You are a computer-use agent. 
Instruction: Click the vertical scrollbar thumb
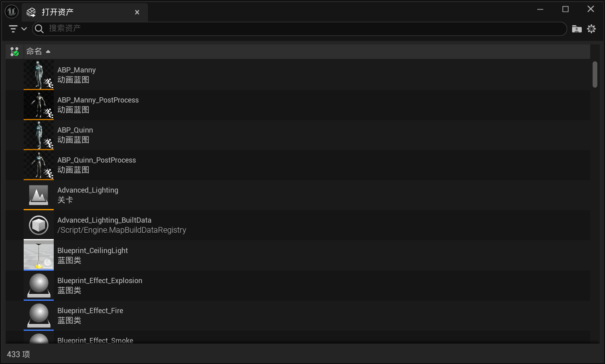click(595, 74)
